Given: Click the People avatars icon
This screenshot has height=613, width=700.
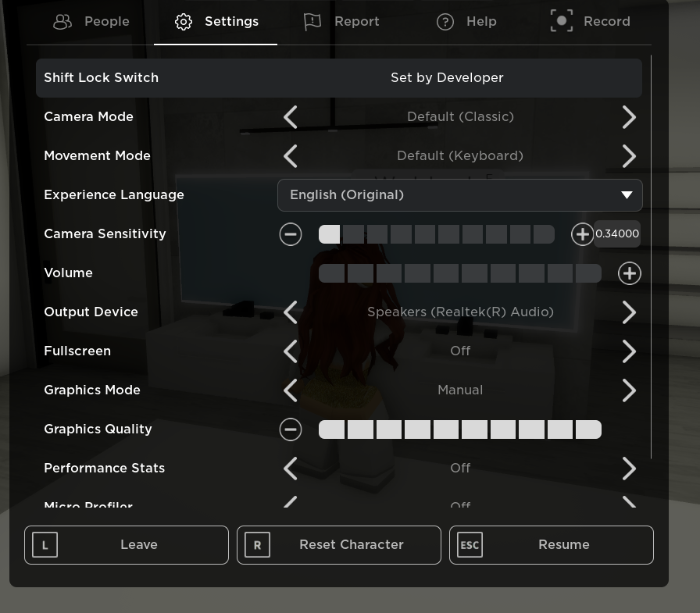Looking at the screenshot, I should (62, 21).
